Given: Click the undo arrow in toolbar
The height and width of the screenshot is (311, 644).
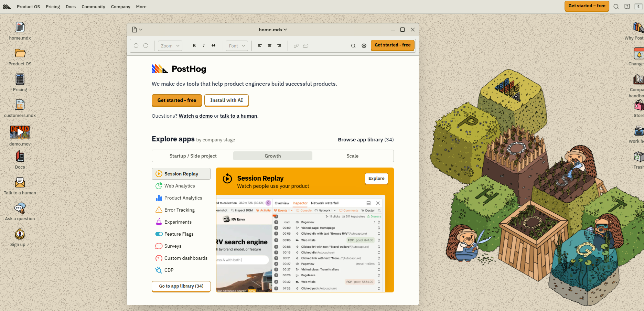Looking at the screenshot, I should [x=136, y=46].
